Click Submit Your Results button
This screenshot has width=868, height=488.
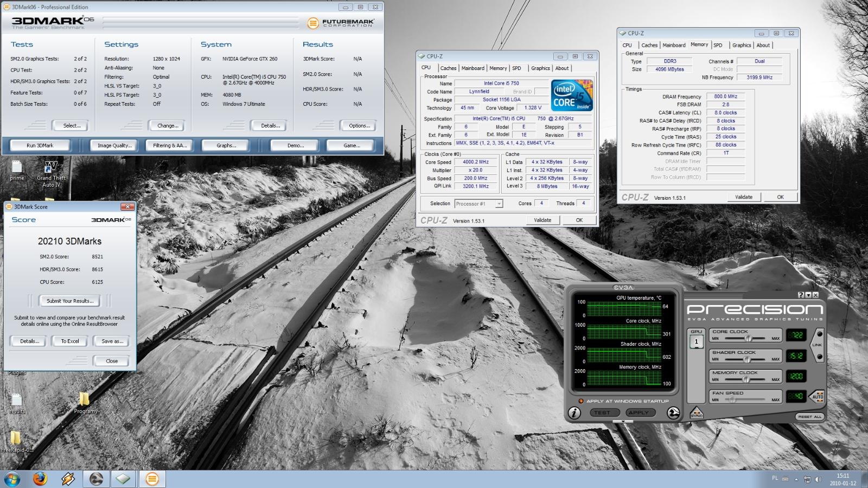(x=70, y=301)
